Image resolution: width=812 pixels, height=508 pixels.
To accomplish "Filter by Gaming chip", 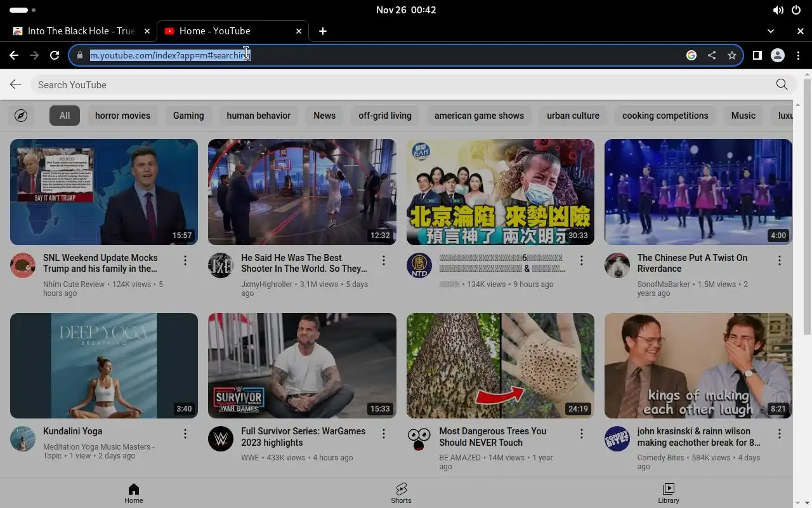I will pyautogui.click(x=188, y=116).
